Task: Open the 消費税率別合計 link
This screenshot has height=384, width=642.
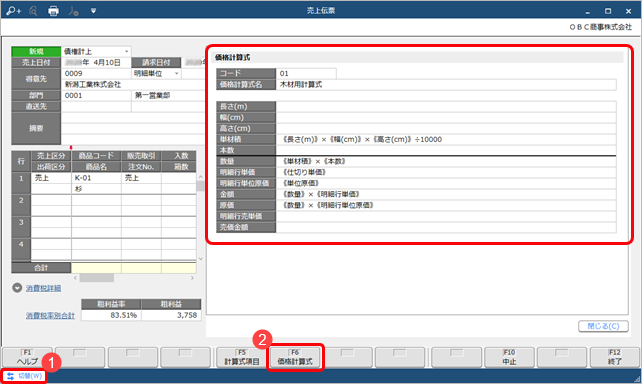Action: pyautogui.click(x=50, y=316)
